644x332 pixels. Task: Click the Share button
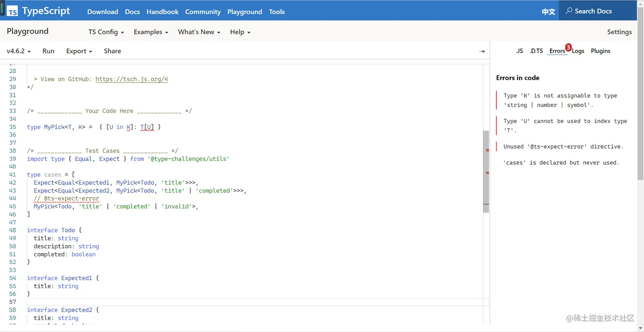tap(112, 51)
